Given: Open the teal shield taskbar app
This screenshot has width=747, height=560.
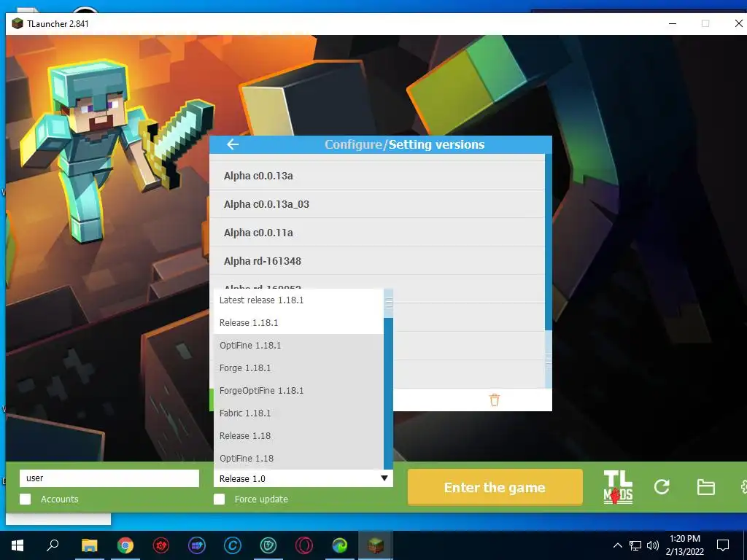Looking at the screenshot, I should coord(268,545).
